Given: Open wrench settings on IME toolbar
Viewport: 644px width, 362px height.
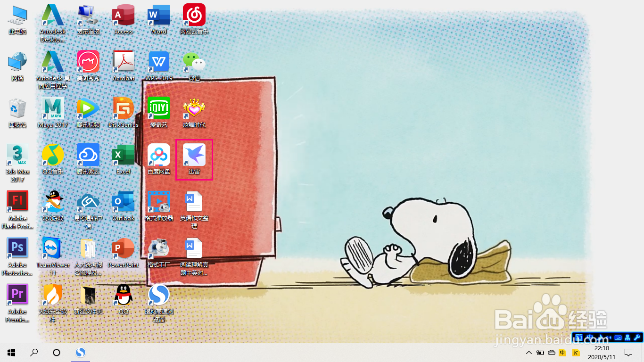Looking at the screenshot, I should pyautogui.click(x=637, y=337).
